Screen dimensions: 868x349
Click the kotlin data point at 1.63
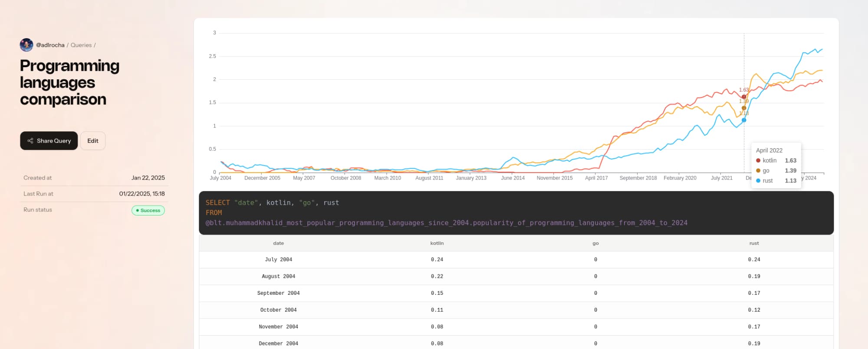coord(744,97)
